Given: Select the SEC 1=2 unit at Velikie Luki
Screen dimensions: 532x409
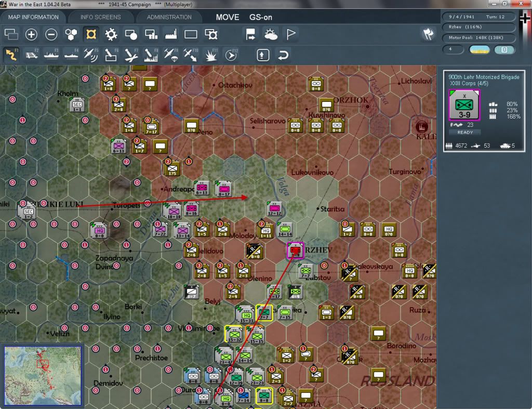Looking at the screenshot, I should point(28,212).
